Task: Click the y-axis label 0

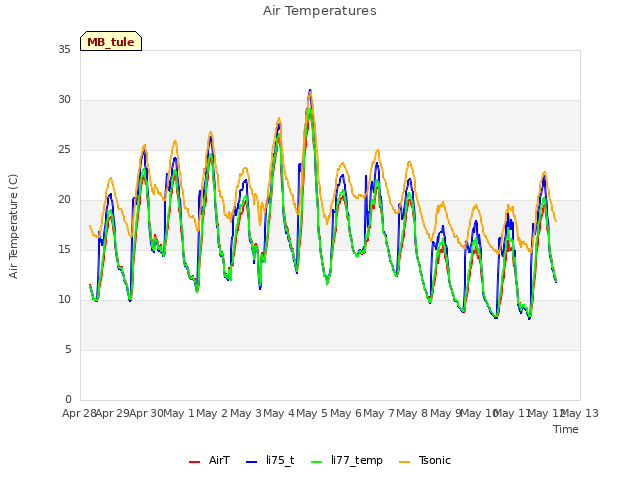Action: pos(68,399)
